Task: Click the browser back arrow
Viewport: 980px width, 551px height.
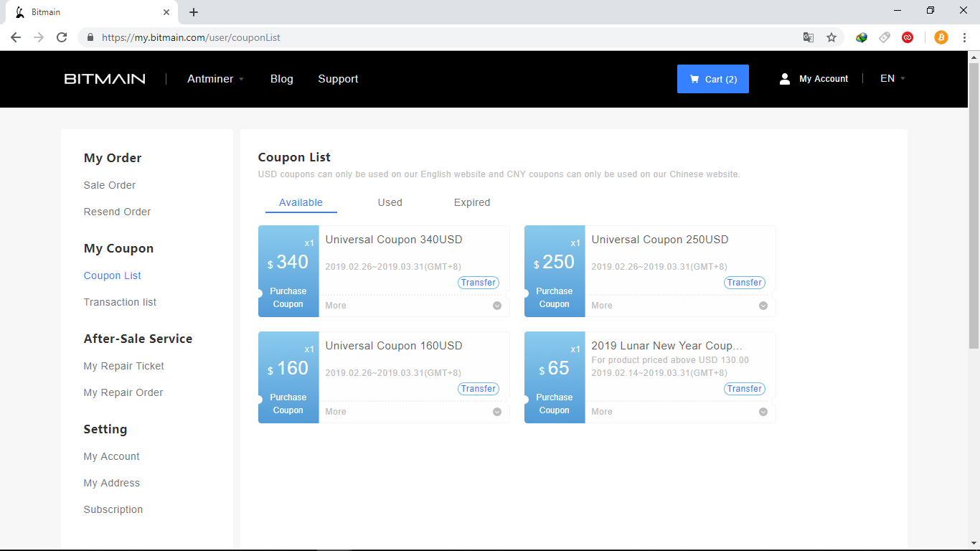Action: 16,37
